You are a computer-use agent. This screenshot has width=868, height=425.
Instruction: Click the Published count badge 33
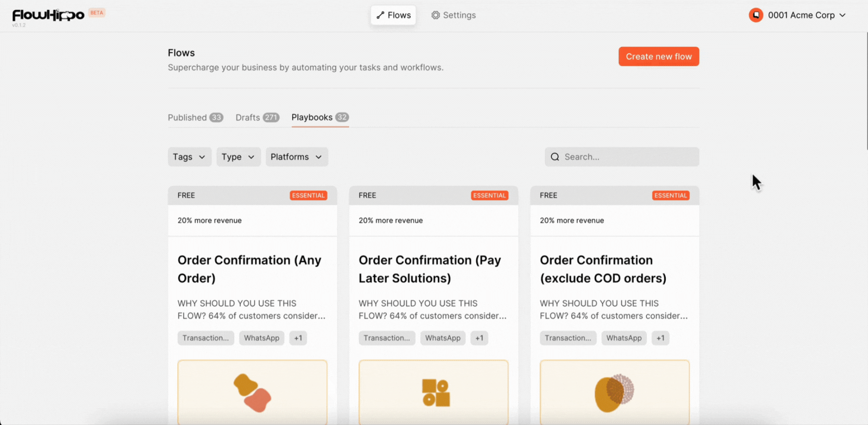coord(216,118)
